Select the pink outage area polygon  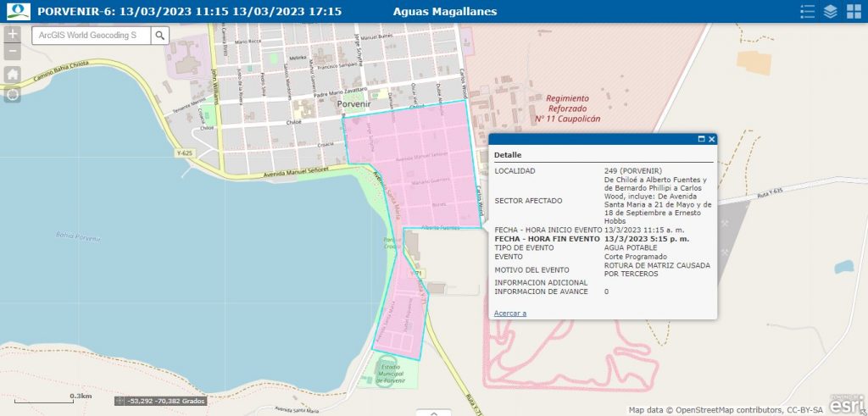click(424, 169)
